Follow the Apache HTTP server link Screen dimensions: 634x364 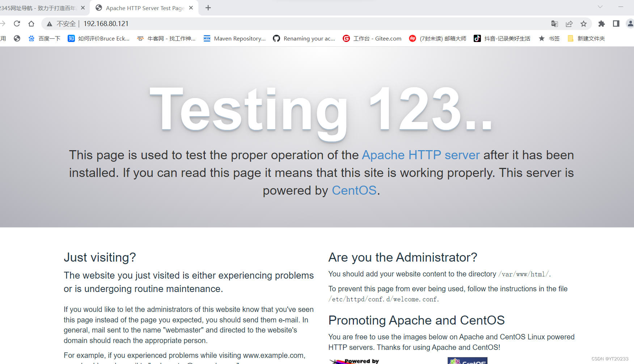coord(421,155)
